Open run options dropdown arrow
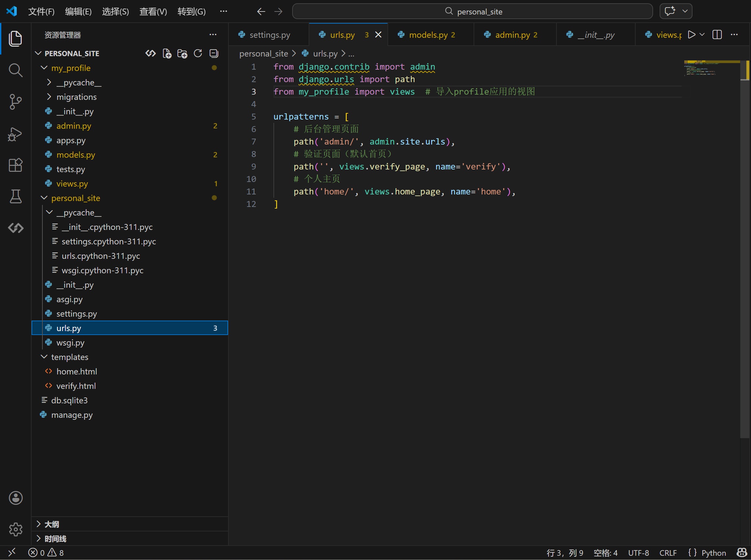751x560 pixels. 702,34
